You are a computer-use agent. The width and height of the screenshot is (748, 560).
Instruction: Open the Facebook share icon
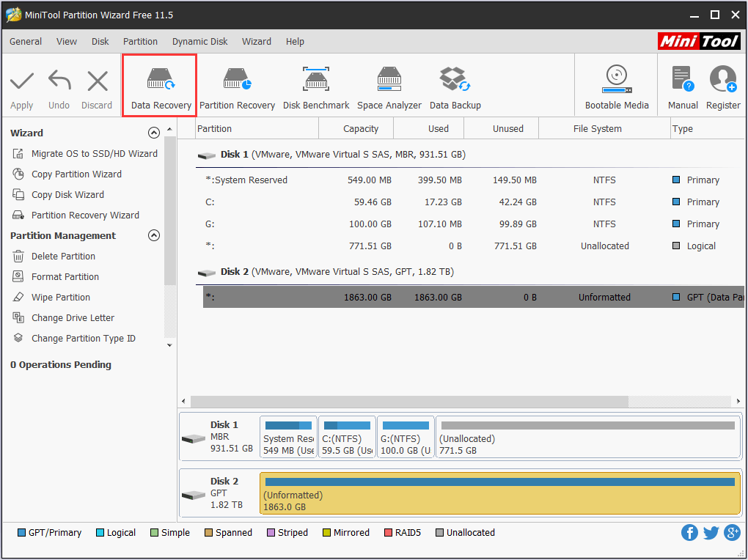(x=689, y=532)
